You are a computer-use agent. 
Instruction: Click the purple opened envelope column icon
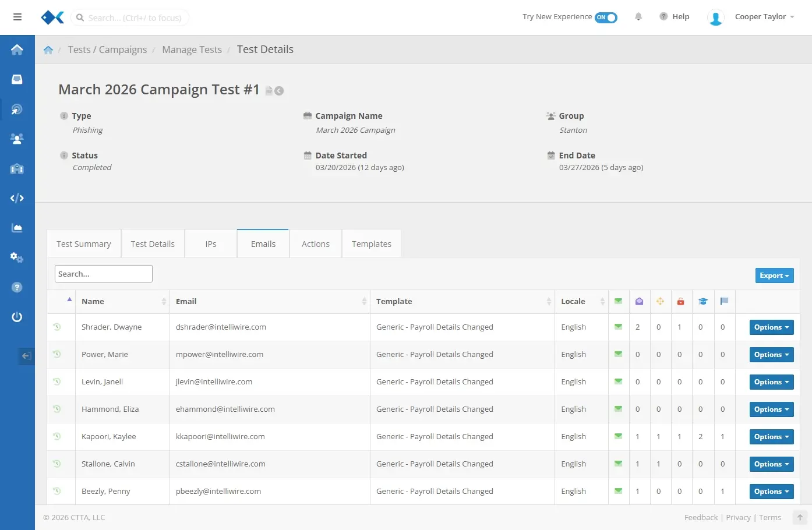tap(639, 301)
